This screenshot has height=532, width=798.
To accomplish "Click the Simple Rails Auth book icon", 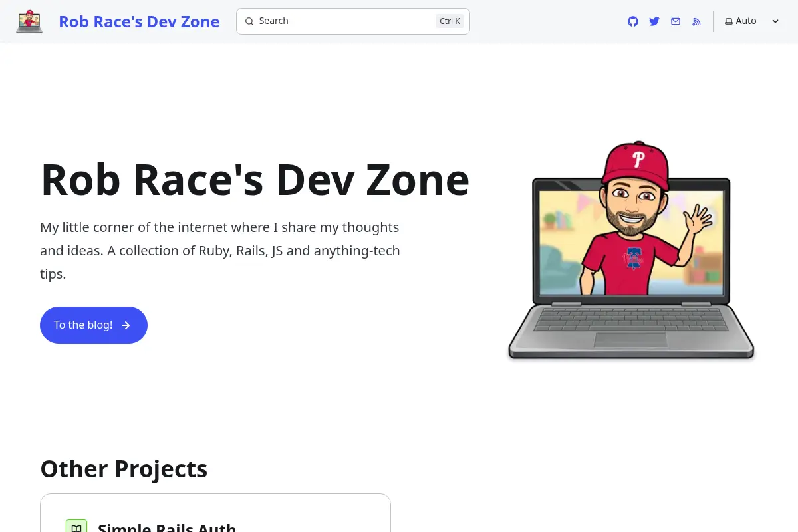I will (x=76, y=529).
